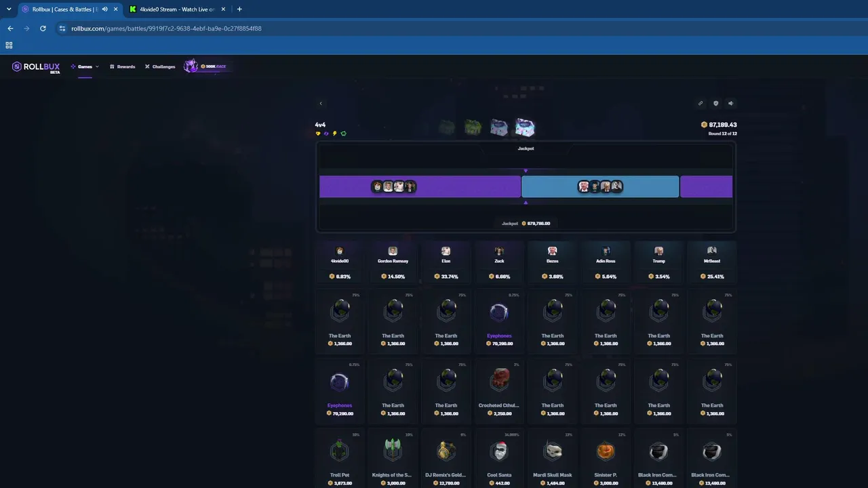This screenshot has height=488, width=868.
Task: Click the purple team segment with four avatars
Action: click(420, 186)
